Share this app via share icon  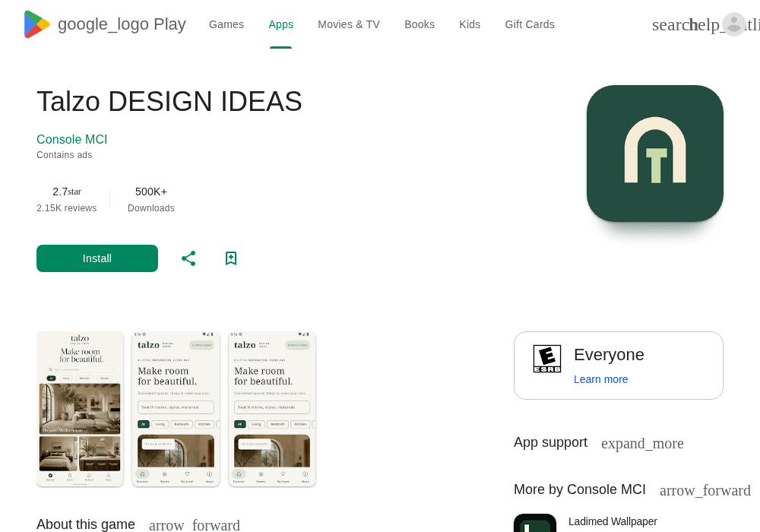[188, 258]
